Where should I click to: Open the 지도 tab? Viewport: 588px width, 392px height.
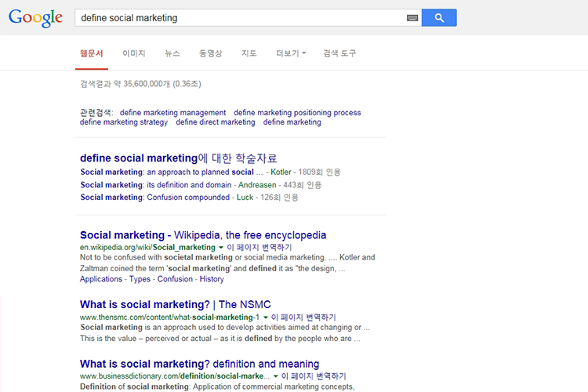[249, 53]
